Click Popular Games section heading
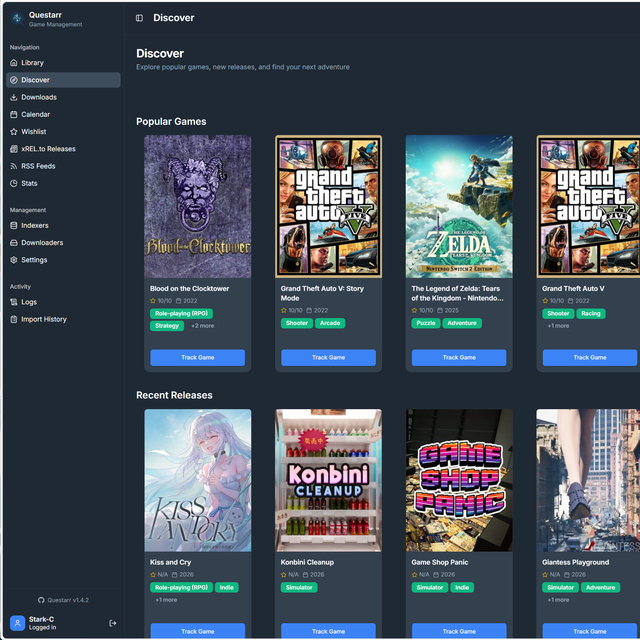640x640 pixels. coord(171,122)
